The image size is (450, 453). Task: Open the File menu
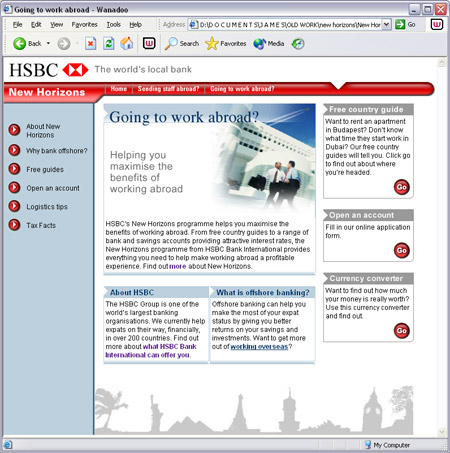point(17,25)
